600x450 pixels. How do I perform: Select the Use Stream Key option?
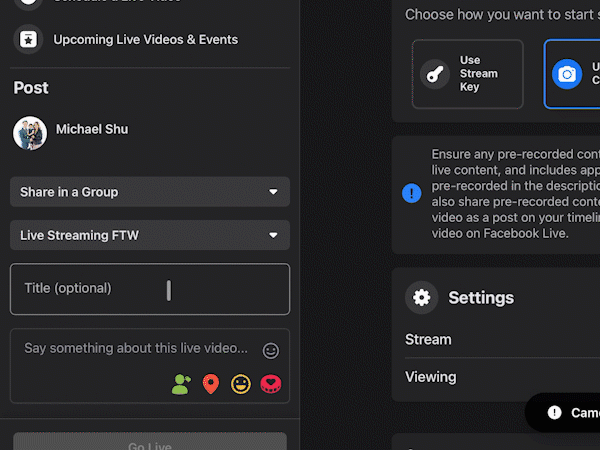(x=467, y=74)
